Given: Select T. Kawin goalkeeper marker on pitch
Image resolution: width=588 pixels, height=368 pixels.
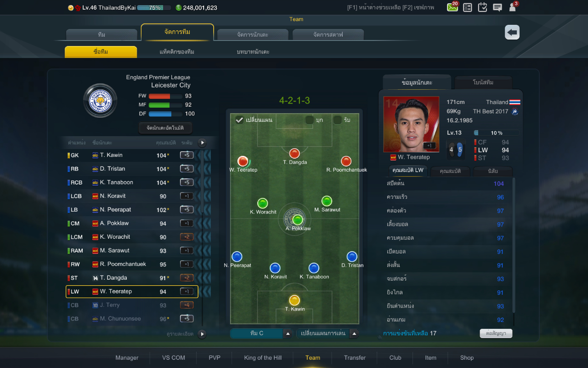Looking at the screenshot, I should click(294, 300).
